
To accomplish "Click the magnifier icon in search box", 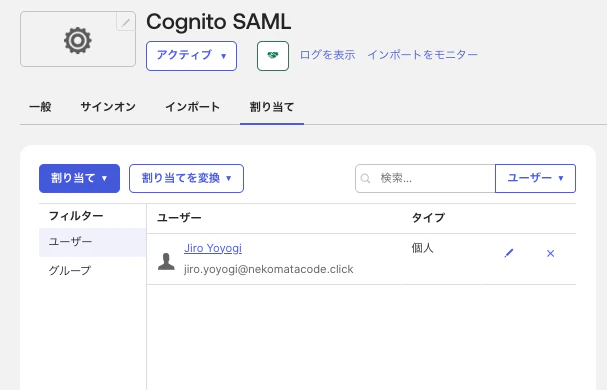I will click(365, 178).
